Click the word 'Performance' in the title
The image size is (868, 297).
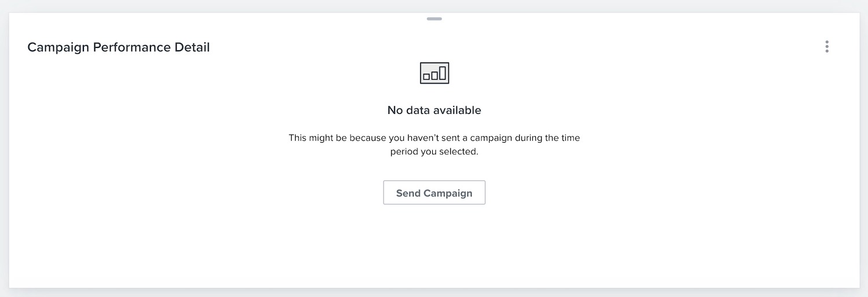(x=126, y=47)
